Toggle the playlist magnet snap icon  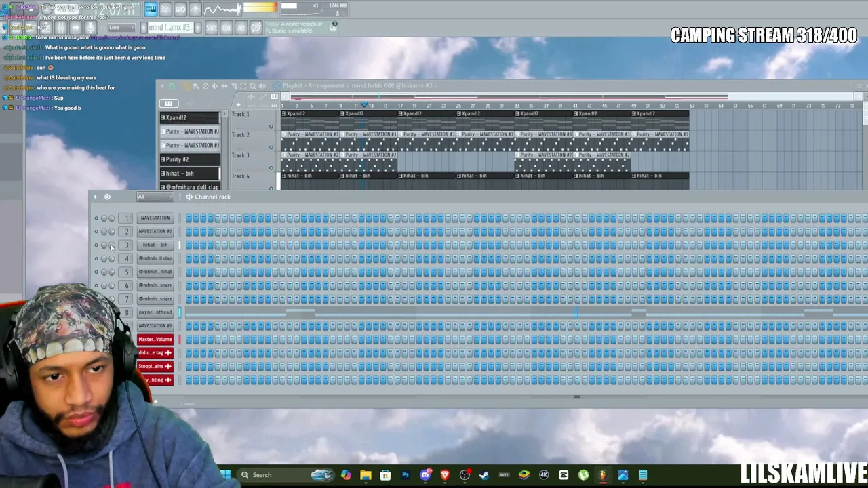coord(172,86)
